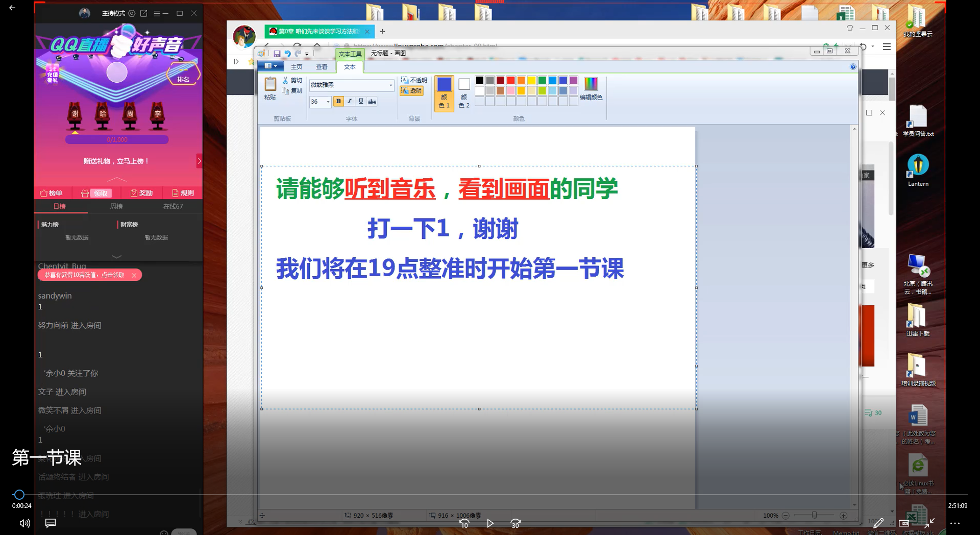
Task: Pick the green palette swatch
Action: click(x=542, y=80)
